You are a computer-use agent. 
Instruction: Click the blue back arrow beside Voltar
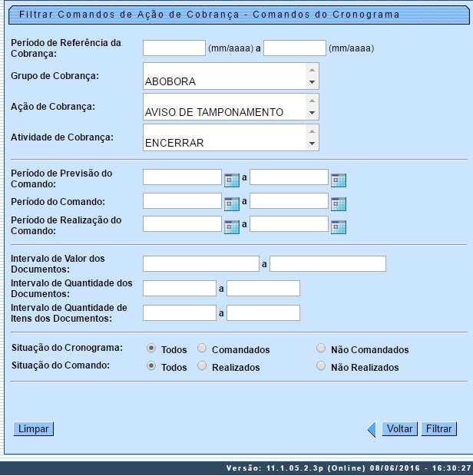372,430
